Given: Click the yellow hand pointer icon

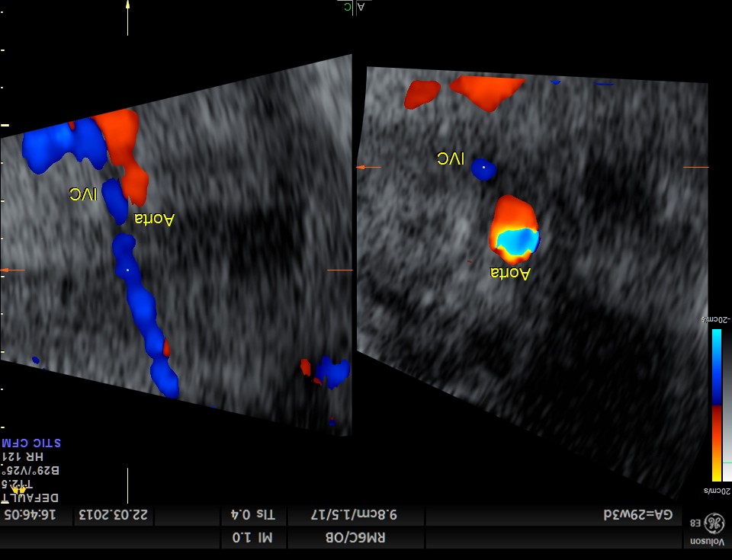Looking at the screenshot, I should pos(18,489).
